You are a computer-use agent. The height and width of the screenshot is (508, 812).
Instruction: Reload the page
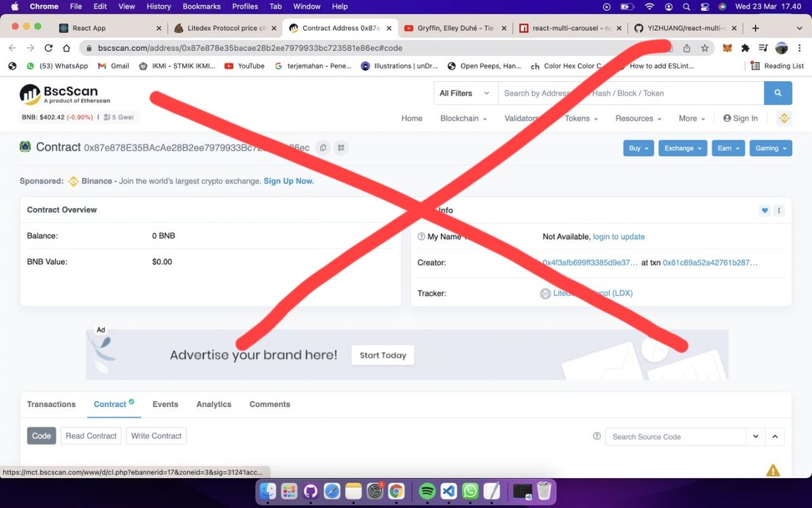click(x=48, y=48)
